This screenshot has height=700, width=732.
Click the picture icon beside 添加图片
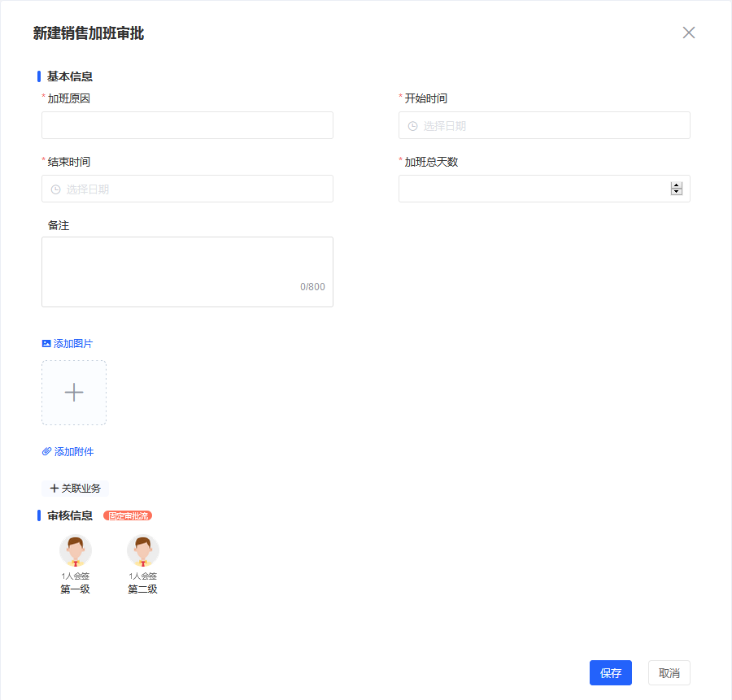[46, 344]
